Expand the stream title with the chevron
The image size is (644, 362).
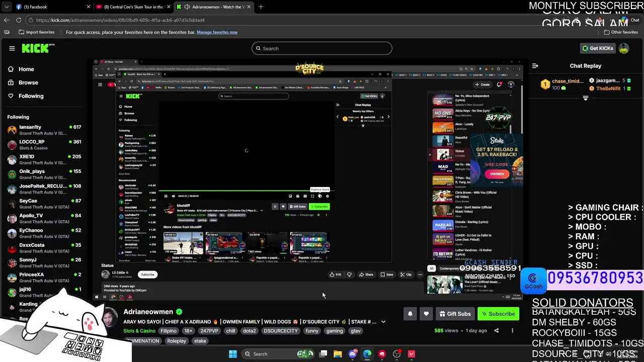pos(383,322)
